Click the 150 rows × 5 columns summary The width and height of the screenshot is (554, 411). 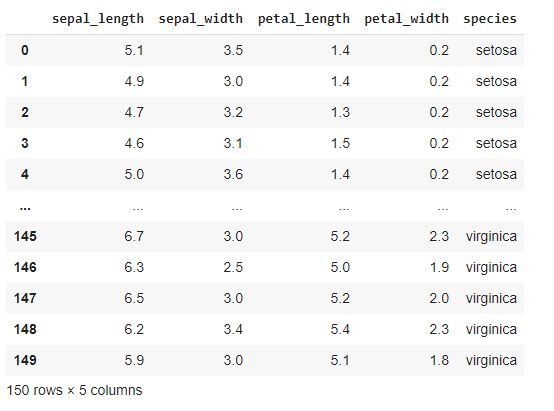pos(74,391)
